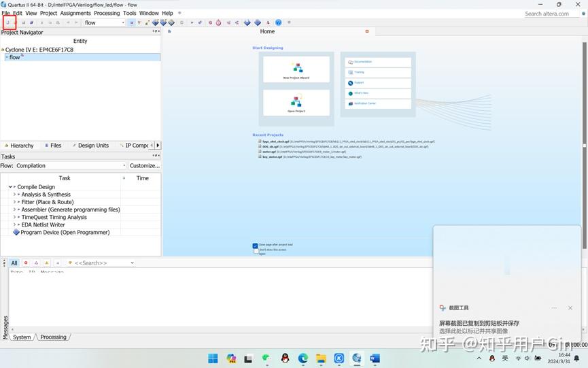Screen dimensions: 588x368
Task: Click the Quartus icon in taskbar
Action: [357, 358]
